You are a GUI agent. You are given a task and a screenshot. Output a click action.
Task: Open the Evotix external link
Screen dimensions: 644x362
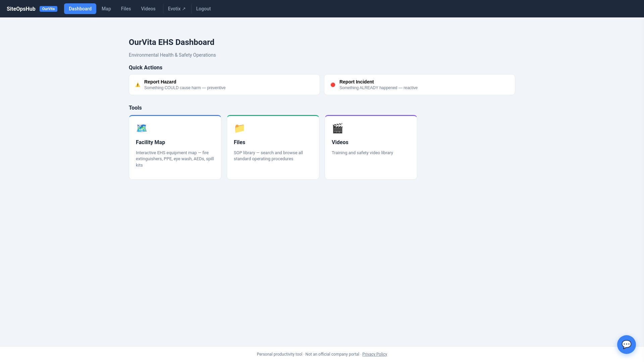(x=177, y=9)
